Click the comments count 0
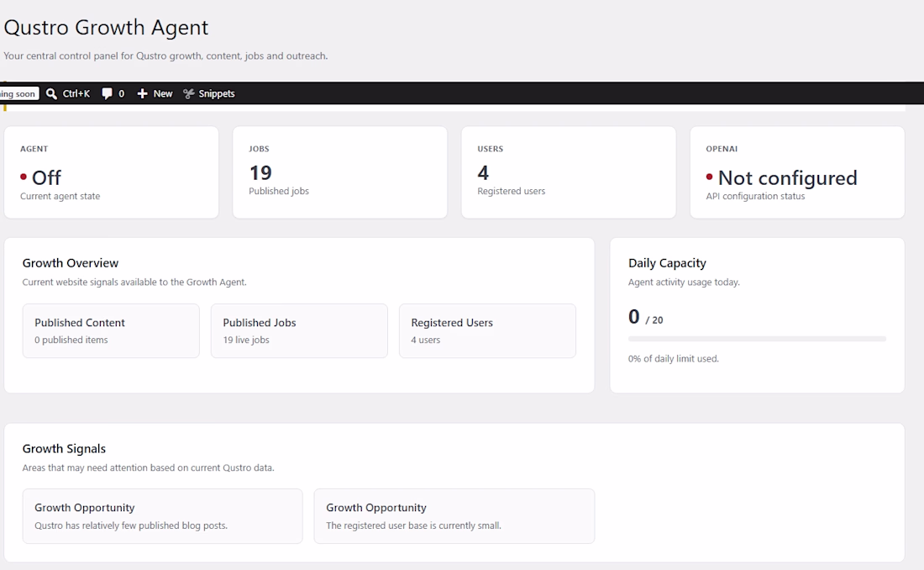Screen dimensions: 924x570 (x=122, y=94)
